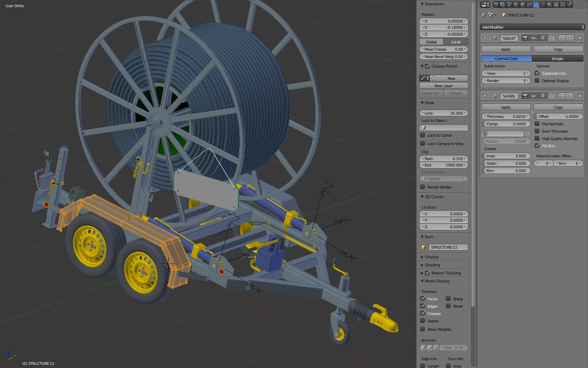Open the Modifiers tab (wrench icon)

click(536, 4)
